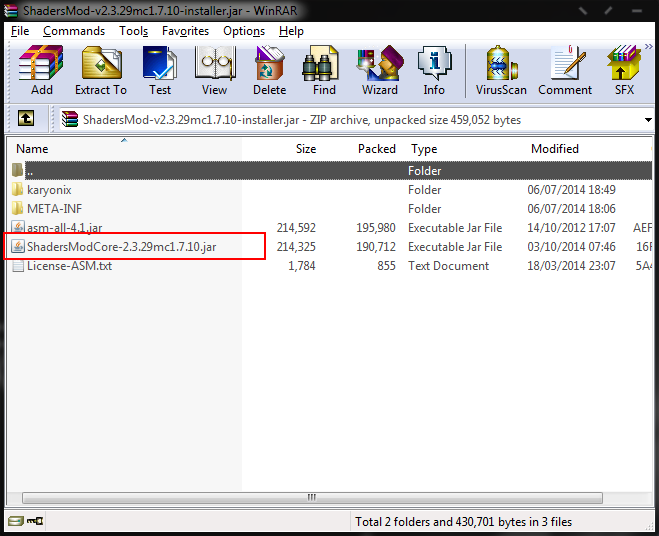
Task: Select the parent folder '..' row
Action: 332,171
